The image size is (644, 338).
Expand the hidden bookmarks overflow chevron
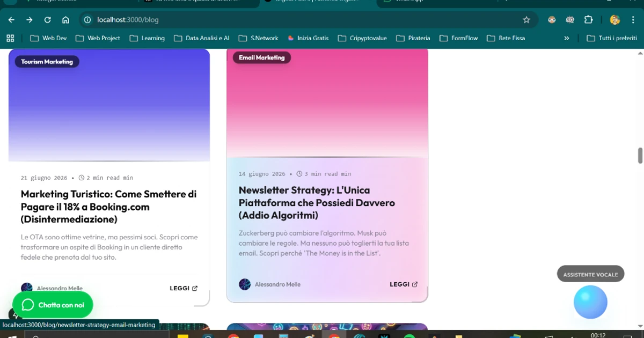coord(566,38)
